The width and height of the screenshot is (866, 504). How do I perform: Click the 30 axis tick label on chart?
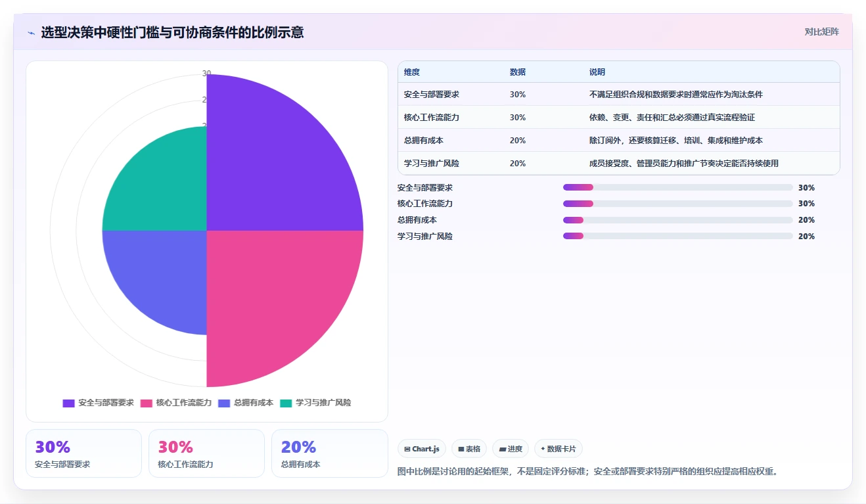(x=206, y=73)
